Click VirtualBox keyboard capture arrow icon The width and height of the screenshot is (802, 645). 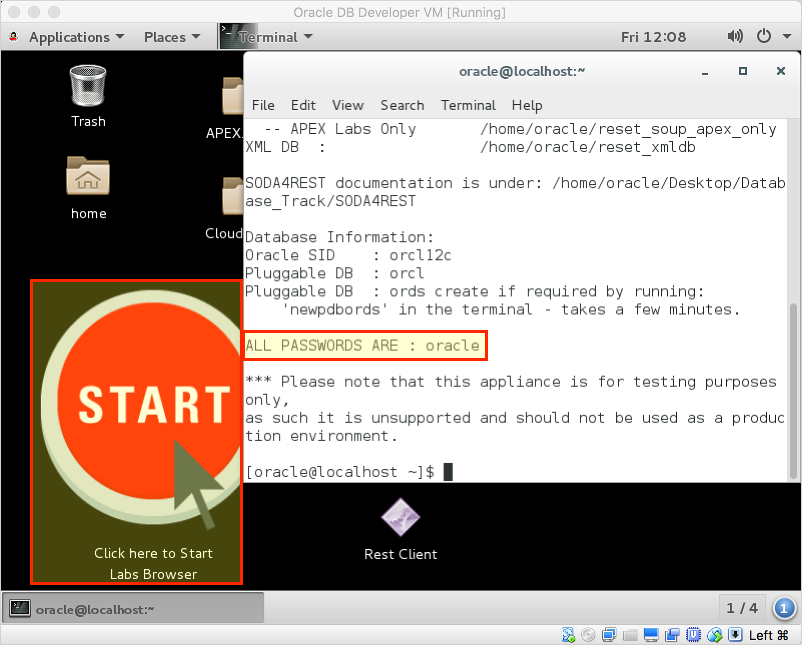pyautogui.click(x=735, y=635)
